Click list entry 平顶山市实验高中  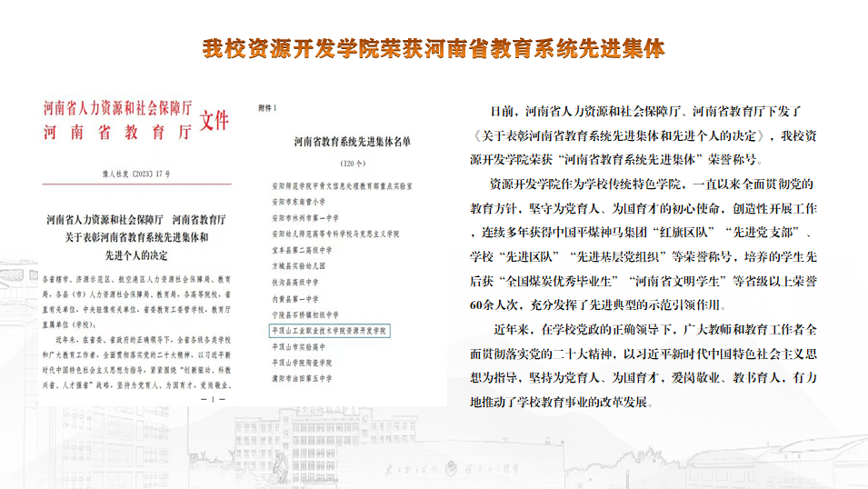(x=295, y=347)
